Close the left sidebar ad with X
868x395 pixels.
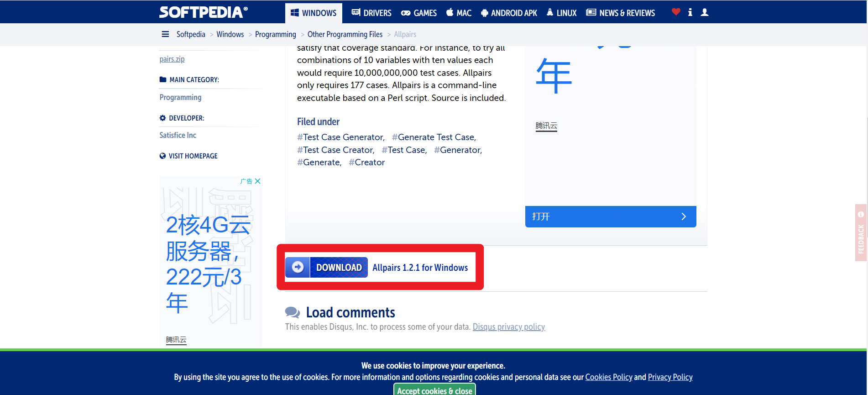tap(258, 181)
